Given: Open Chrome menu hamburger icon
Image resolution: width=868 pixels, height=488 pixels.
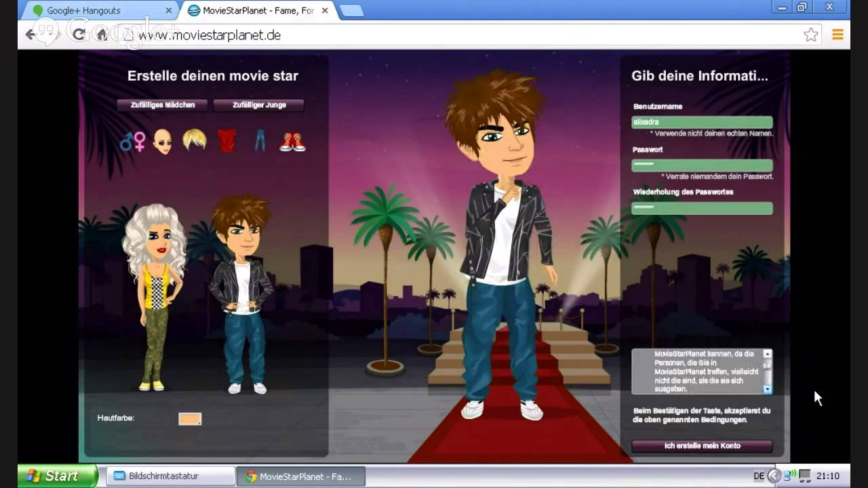Looking at the screenshot, I should tap(837, 35).
